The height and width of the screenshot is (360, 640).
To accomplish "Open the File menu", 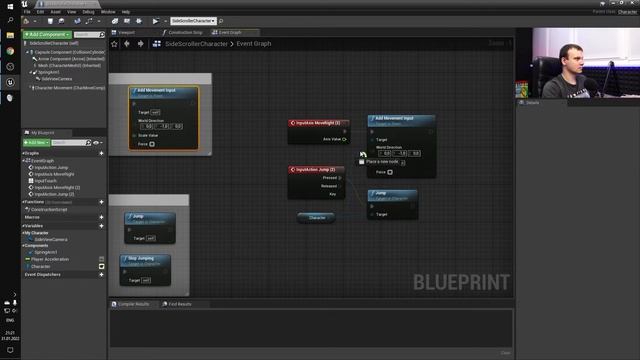I will 27,12.
